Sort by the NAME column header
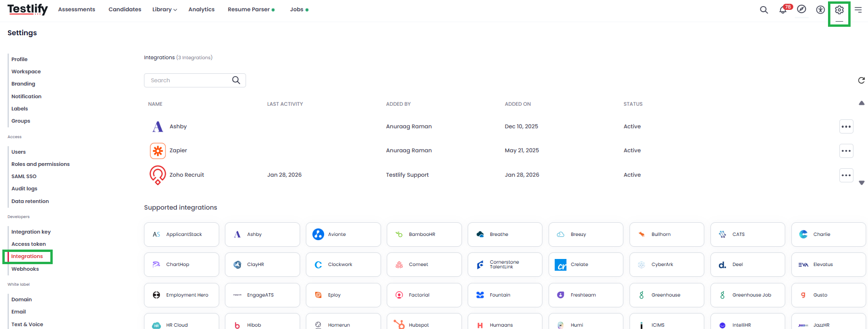The height and width of the screenshot is (329, 868). 155,104
